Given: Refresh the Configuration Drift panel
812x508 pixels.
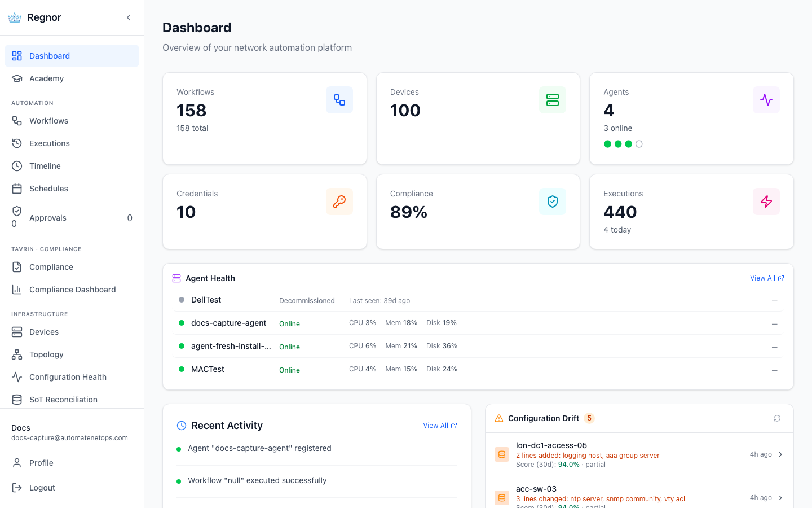Looking at the screenshot, I should tap(777, 418).
